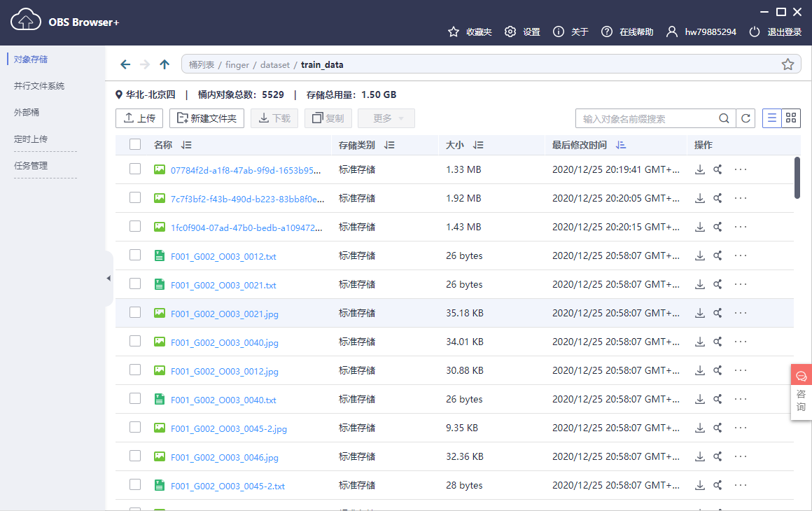Download the F001_G002_O003_0012.txt file
Image resolution: width=812 pixels, height=511 pixels.
click(699, 255)
